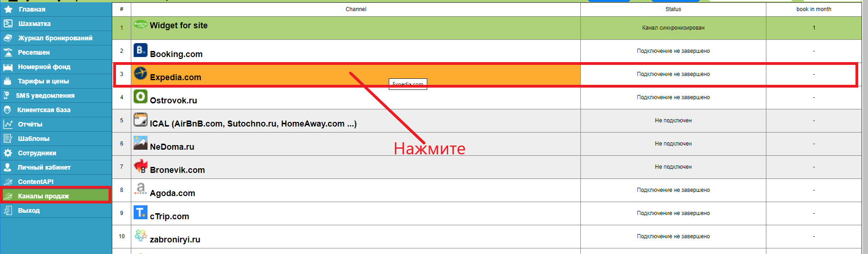
Task: Click the Ostrovok.ru green logo
Action: (x=141, y=96)
